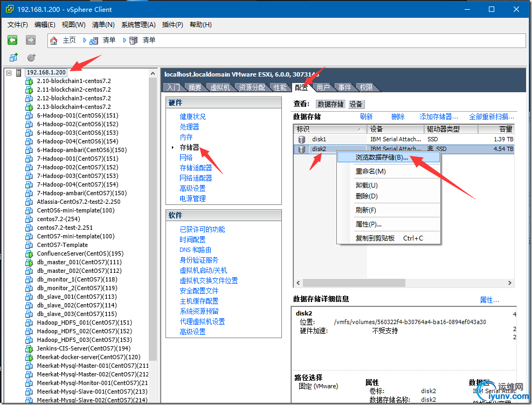The image size is (532, 405).
Task: Click the 容量 column header
Action: [x=496, y=129]
